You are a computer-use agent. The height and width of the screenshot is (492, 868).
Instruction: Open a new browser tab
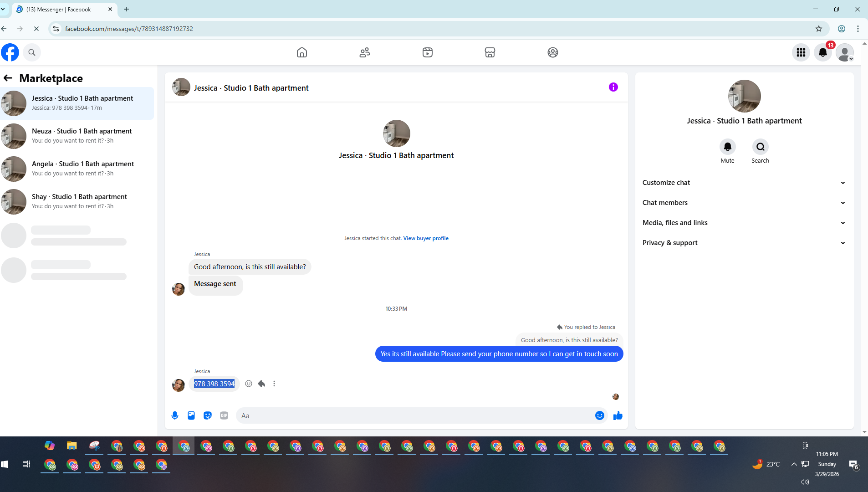[x=127, y=9]
